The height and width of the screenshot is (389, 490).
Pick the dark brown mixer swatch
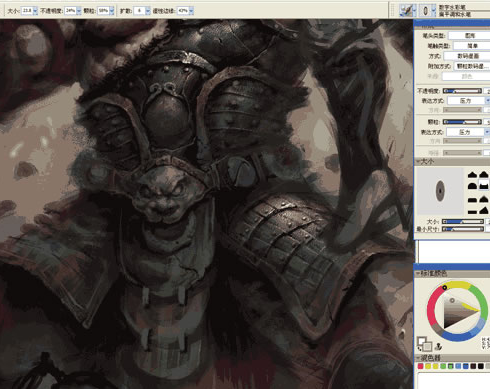point(473,366)
